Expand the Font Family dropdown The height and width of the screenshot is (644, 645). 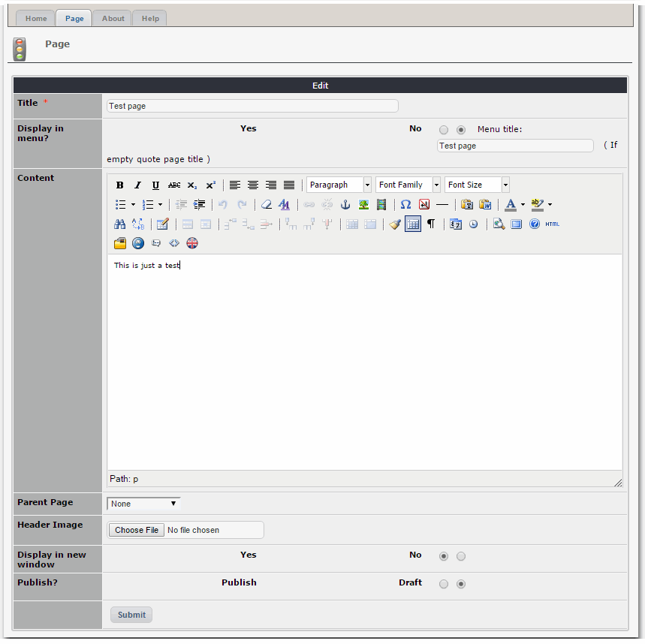coord(408,185)
